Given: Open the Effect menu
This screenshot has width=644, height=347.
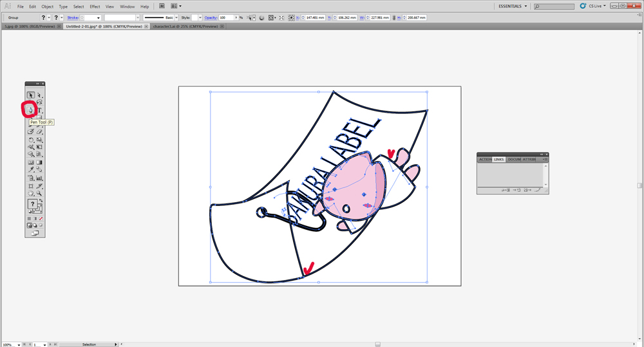Looking at the screenshot, I should tap(95, 6).
